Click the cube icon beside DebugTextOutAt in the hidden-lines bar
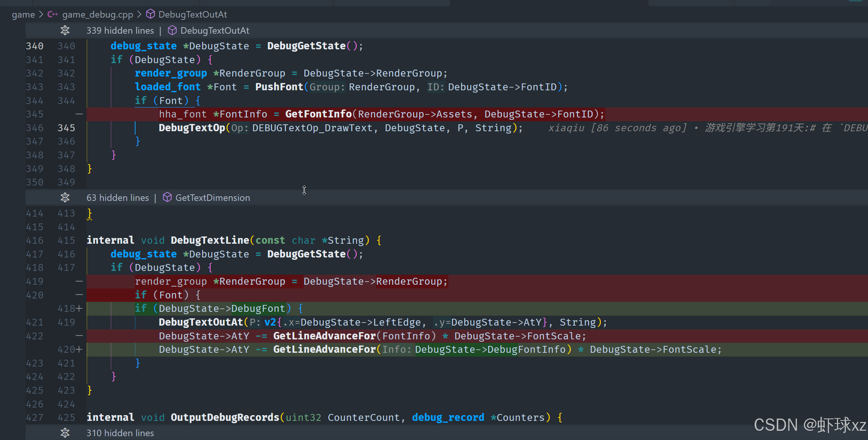 pos(172,30)
